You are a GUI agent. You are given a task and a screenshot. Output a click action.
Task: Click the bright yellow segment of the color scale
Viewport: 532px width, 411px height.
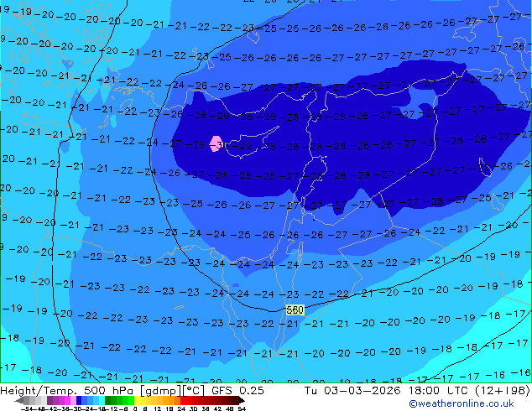point(137,401)
